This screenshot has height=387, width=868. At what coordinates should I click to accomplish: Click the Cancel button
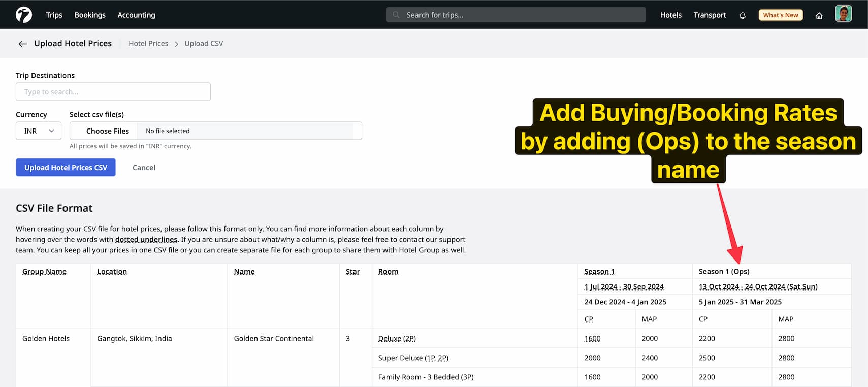(144, 168)
